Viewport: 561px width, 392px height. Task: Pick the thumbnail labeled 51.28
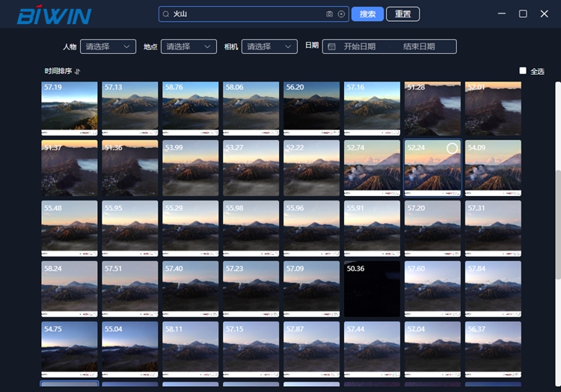tap(432, 108)
